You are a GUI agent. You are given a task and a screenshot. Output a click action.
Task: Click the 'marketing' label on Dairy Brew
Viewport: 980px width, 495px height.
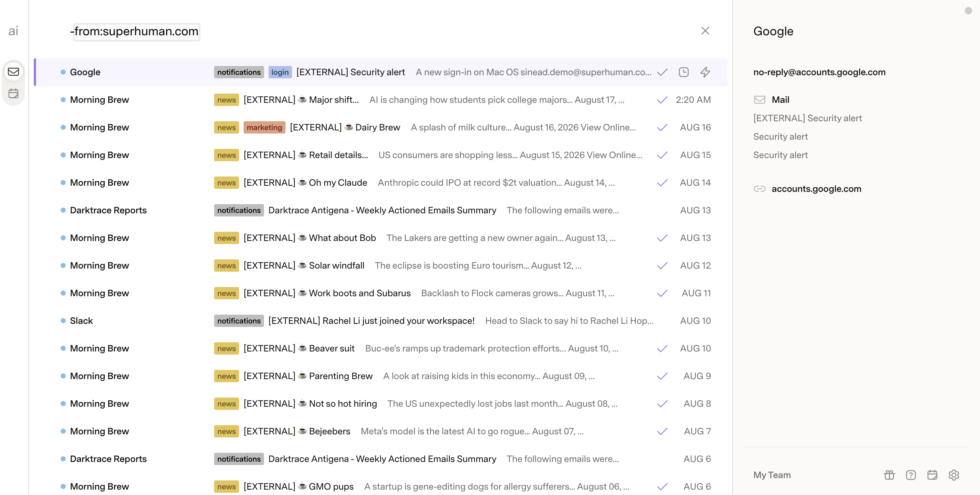(x=264, y=127)
